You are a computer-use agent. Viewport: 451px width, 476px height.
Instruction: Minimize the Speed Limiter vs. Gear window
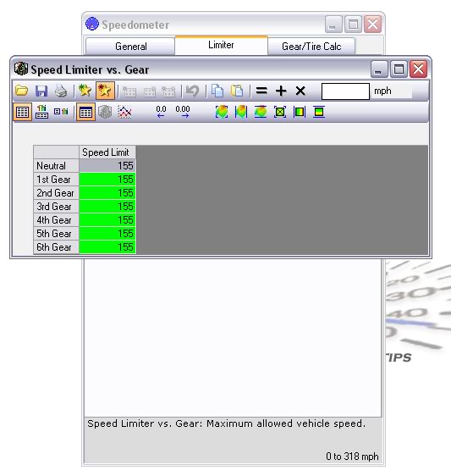tap(379, 69)
